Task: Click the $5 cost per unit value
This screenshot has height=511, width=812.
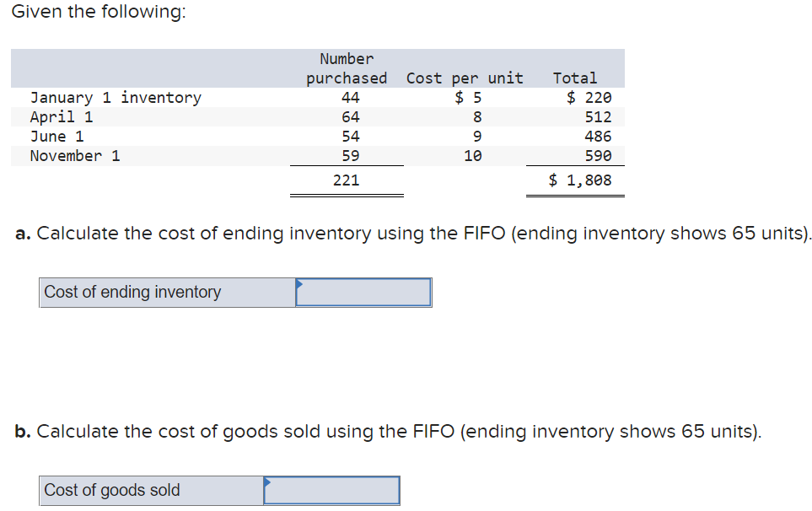Action: (466, 97)
